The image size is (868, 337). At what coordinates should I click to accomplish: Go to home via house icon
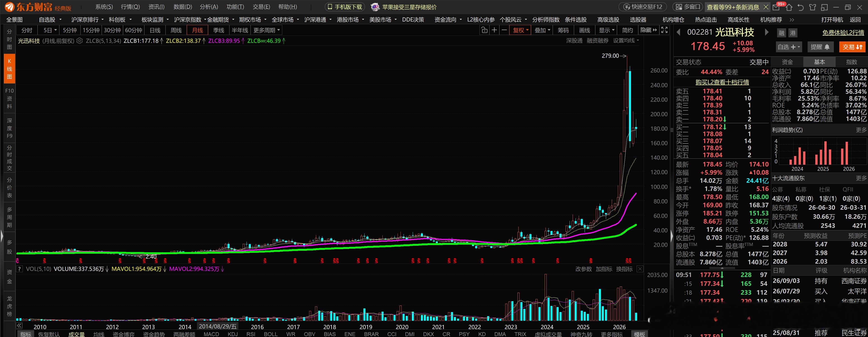coord(789,7)
